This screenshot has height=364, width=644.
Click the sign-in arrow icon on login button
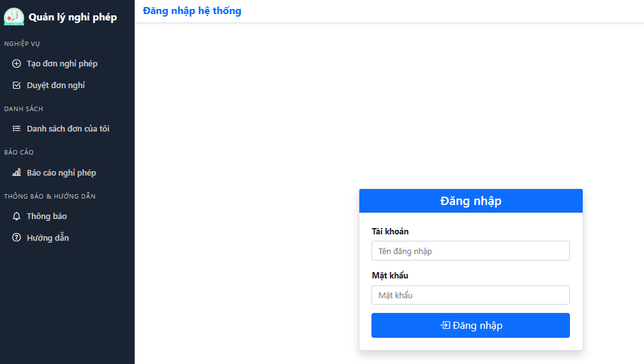(x=445, y=326)
